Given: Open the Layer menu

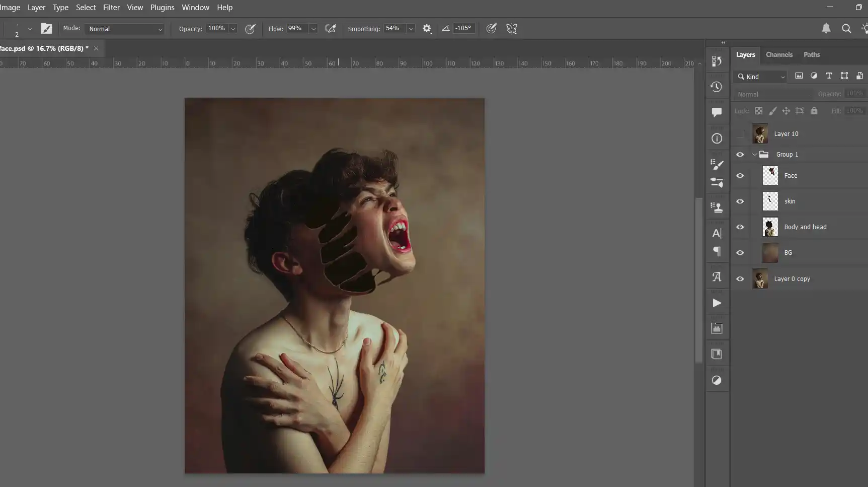Looking at the screenshot, I should (x=36, y=8).
